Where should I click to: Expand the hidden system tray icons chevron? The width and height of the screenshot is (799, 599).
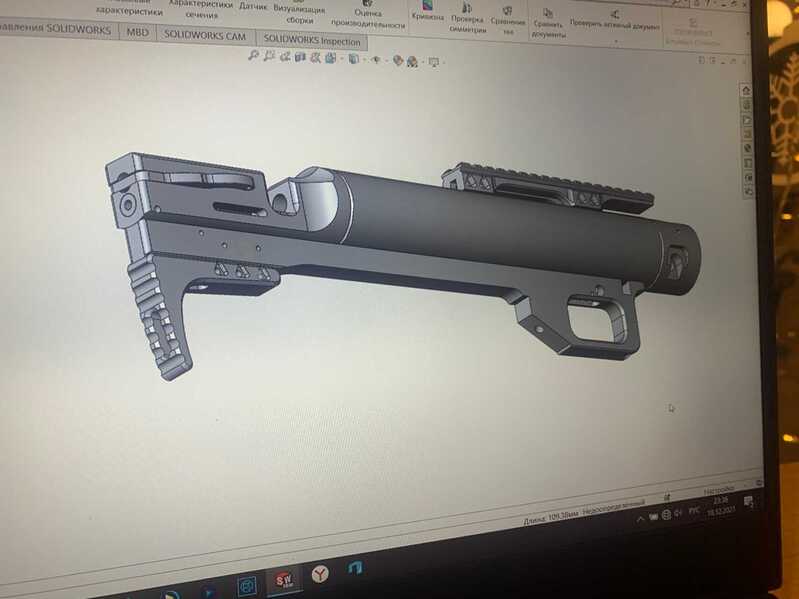point(641,519)
